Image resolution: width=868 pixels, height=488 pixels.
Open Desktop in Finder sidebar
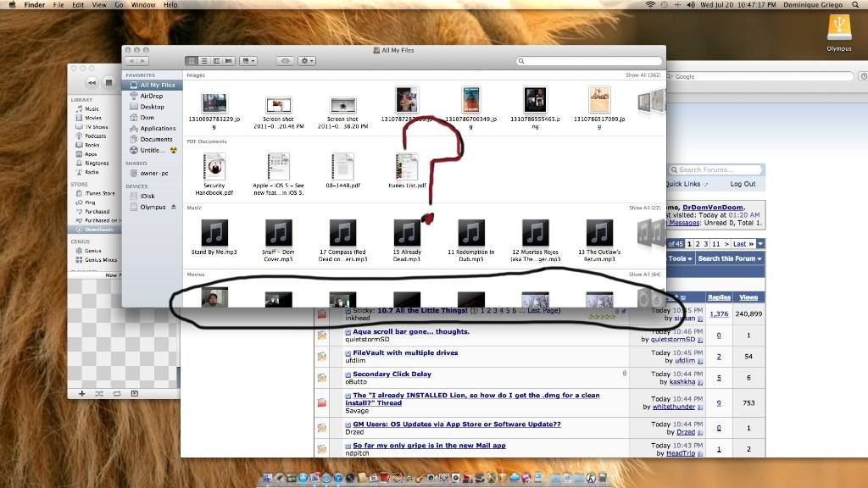click(152, 107)
